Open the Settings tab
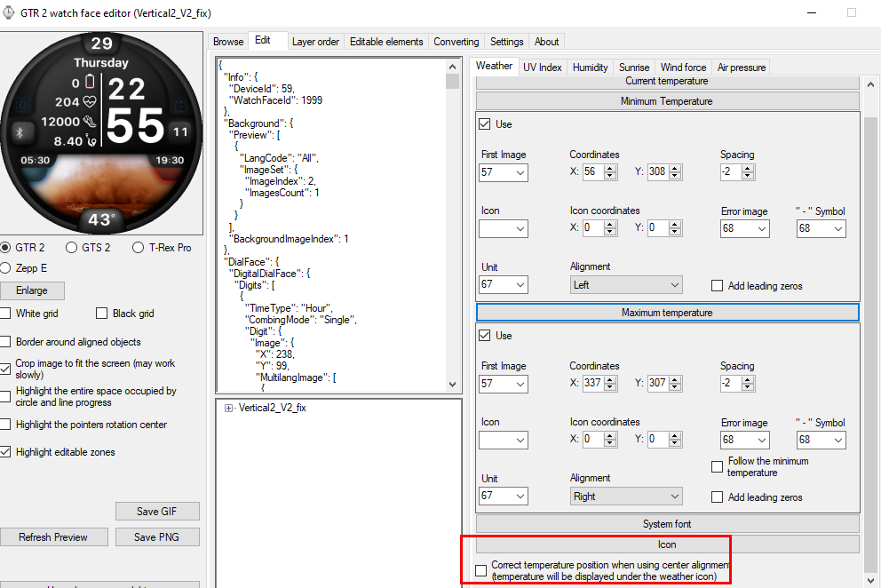This screenshot has height=588, width=881. tap(506, 42)
